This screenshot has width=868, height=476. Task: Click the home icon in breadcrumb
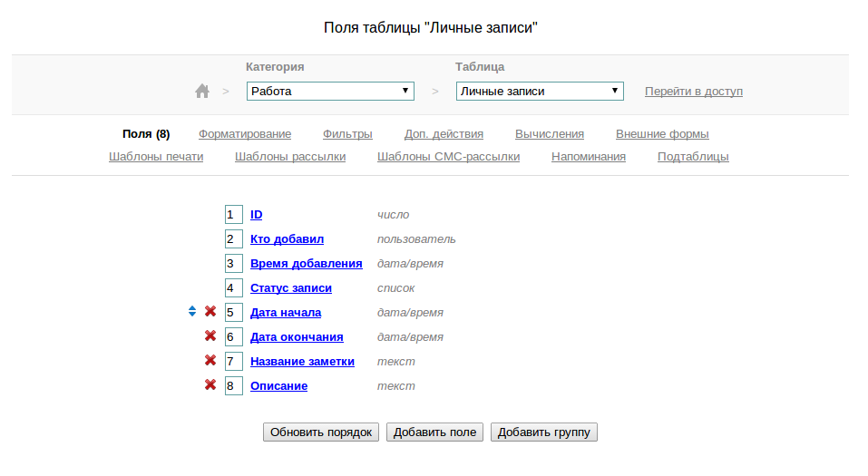[202, 91]
